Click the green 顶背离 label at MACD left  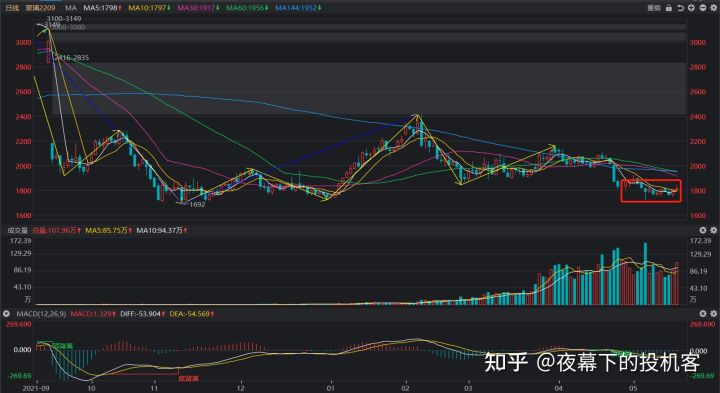pos(62,346)
